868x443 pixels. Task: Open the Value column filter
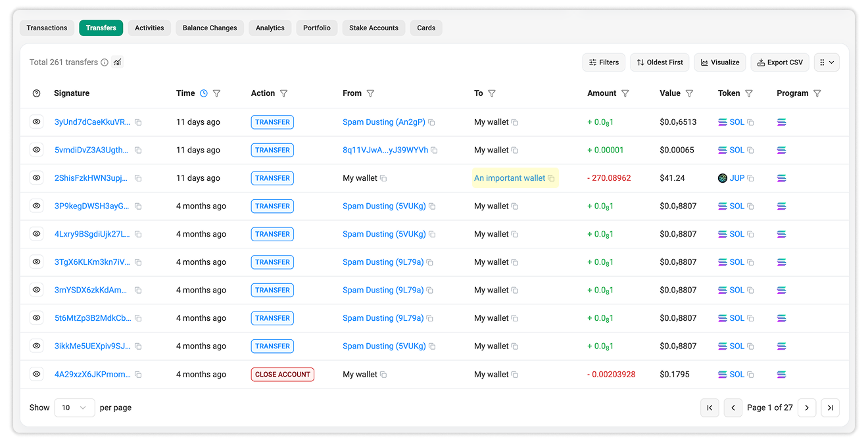(x=689, y=93)
